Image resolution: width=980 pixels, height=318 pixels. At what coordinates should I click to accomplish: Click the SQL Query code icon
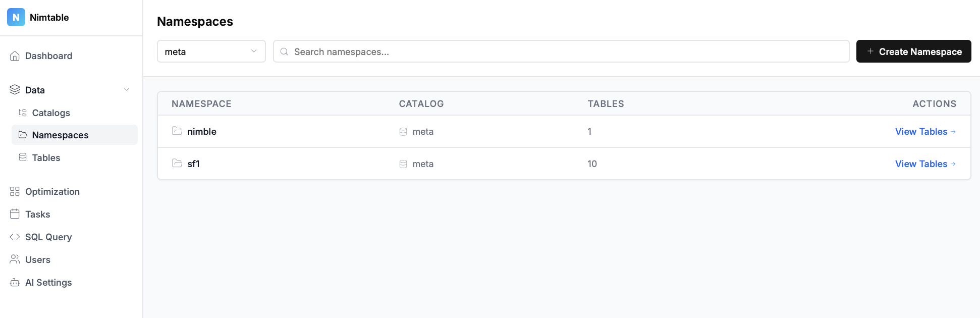(x=15, y=237)
